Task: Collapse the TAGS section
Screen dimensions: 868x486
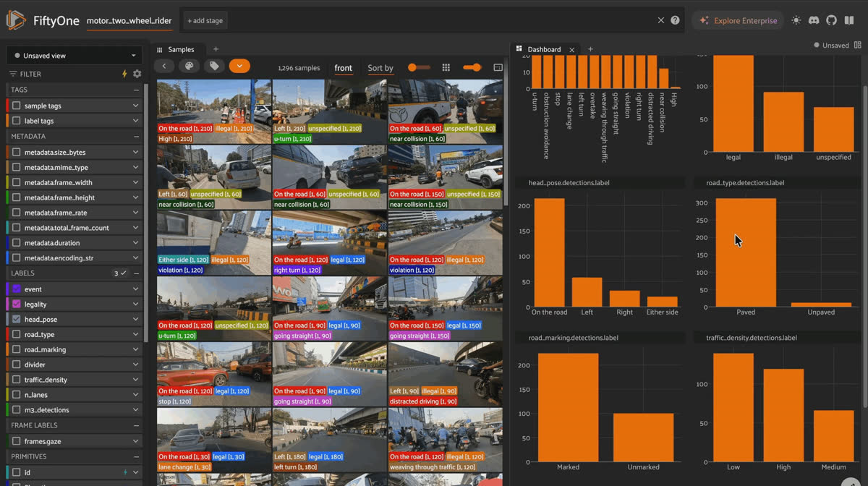Action: [x=136, y=90]
